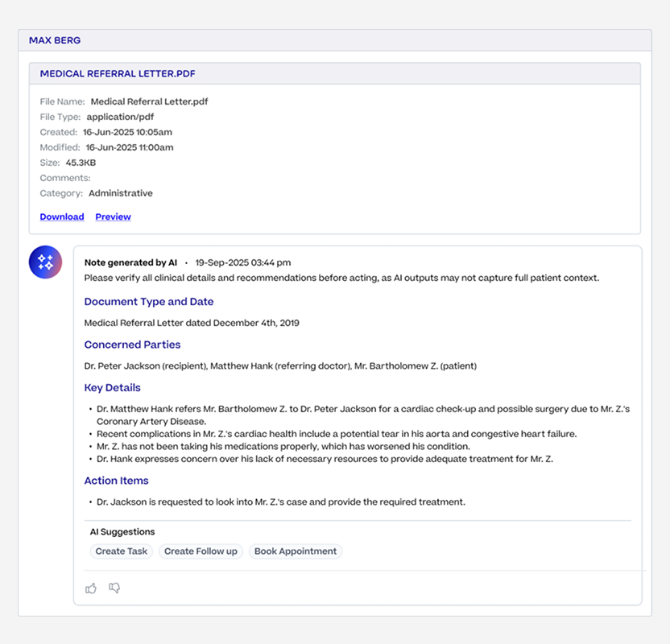Click the note timestamp 19-Sep-2025 03:44 pm

(243, 262)
